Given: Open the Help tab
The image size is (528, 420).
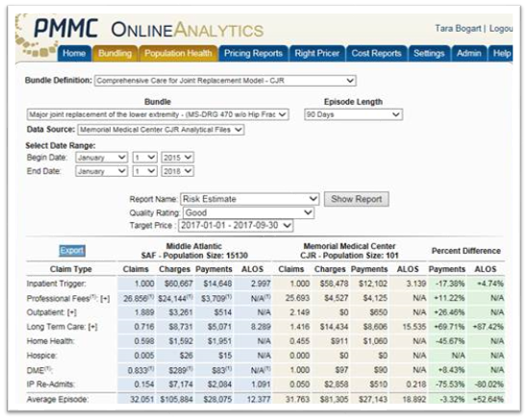Looking at the screenshot, I should click(x=501, y=53).
